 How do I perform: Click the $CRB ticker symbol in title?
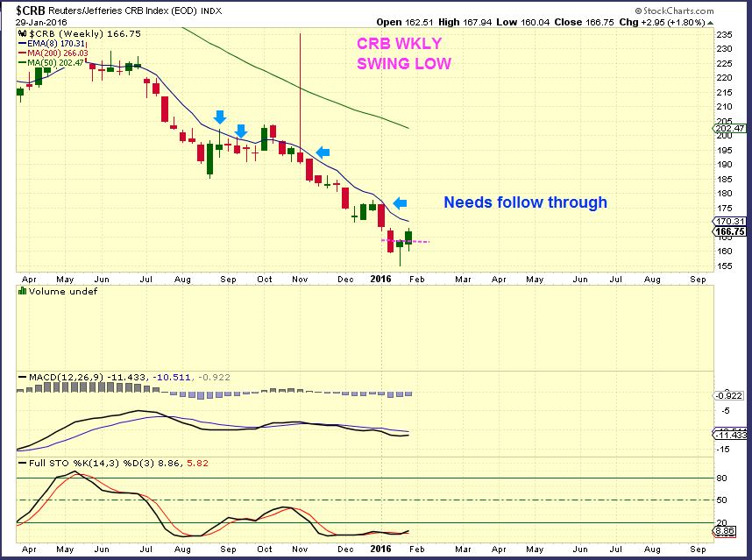tap(31, 10)
